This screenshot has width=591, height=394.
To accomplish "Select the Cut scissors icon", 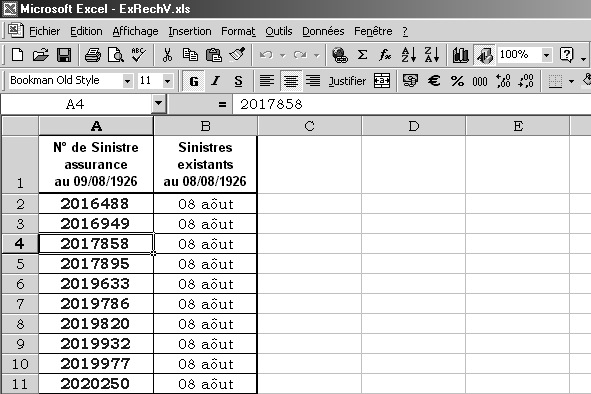I will (167, 55).
